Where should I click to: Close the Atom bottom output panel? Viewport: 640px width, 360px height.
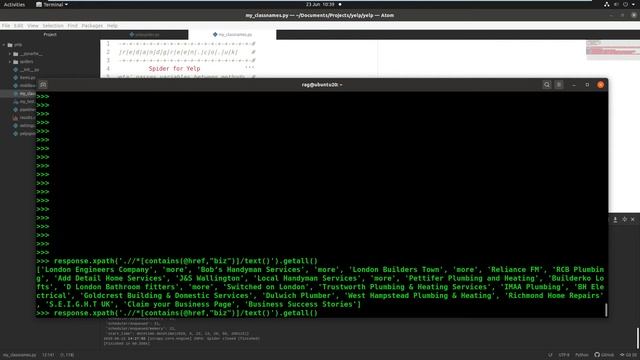coord(633,220)
